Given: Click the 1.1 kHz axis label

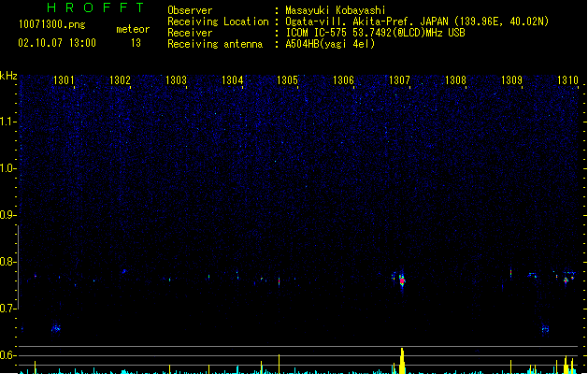Looking at the screenshot, I should (x=7, y=122).
